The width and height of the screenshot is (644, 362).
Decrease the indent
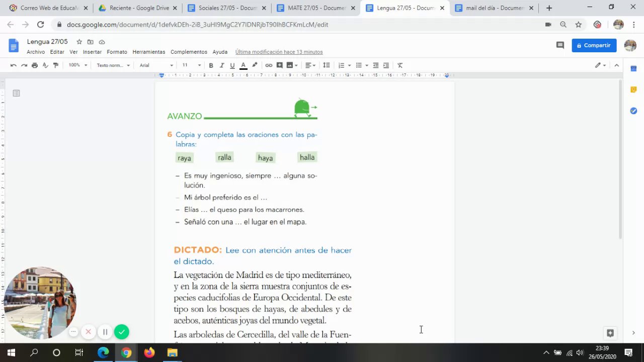tap(376, 65)
